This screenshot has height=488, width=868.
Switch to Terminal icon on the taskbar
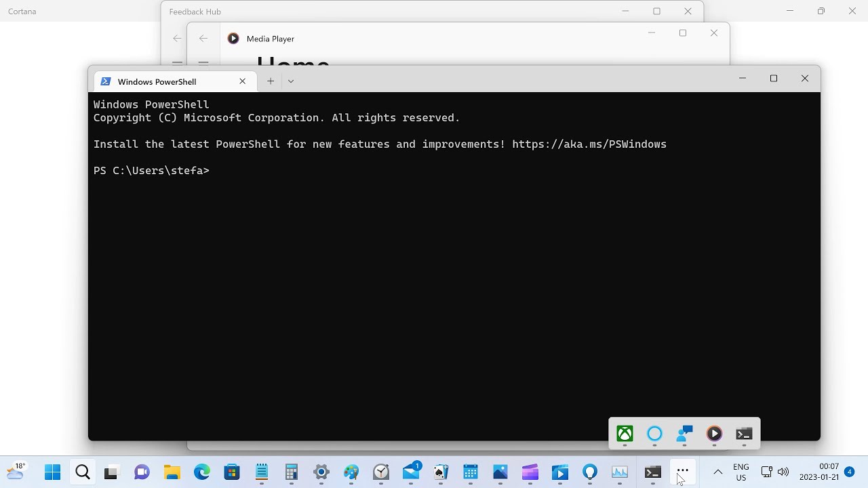coord(652,472)
